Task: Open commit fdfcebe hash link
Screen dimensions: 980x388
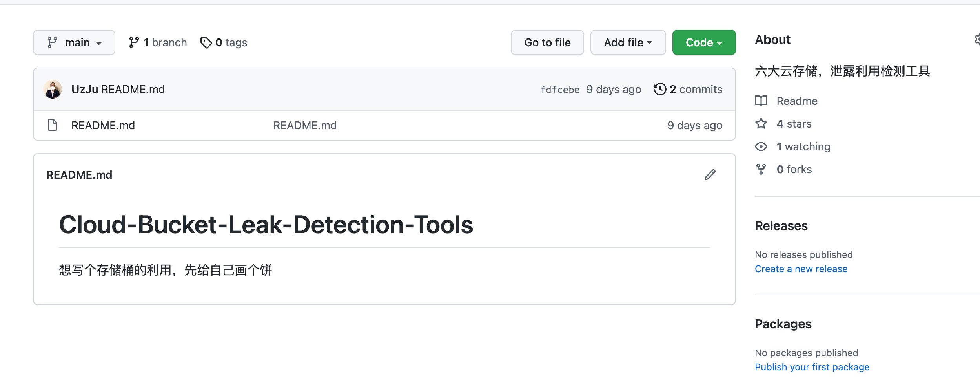Action: click(x=560, y=90)
